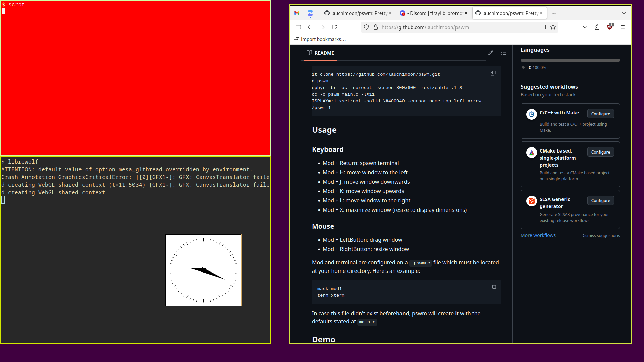Bookmark this page with the star icon
Viewport: 644px width, 362px height.
point(553,27)
